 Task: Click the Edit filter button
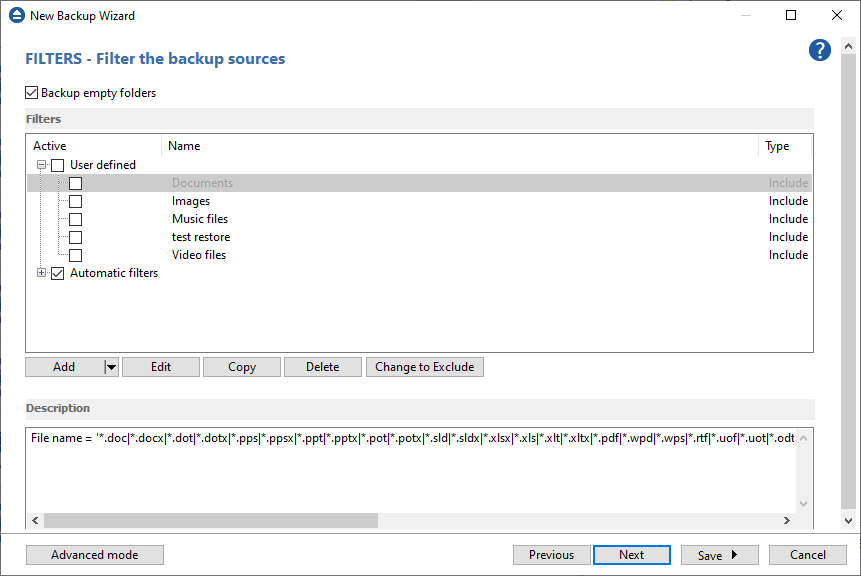161,367
